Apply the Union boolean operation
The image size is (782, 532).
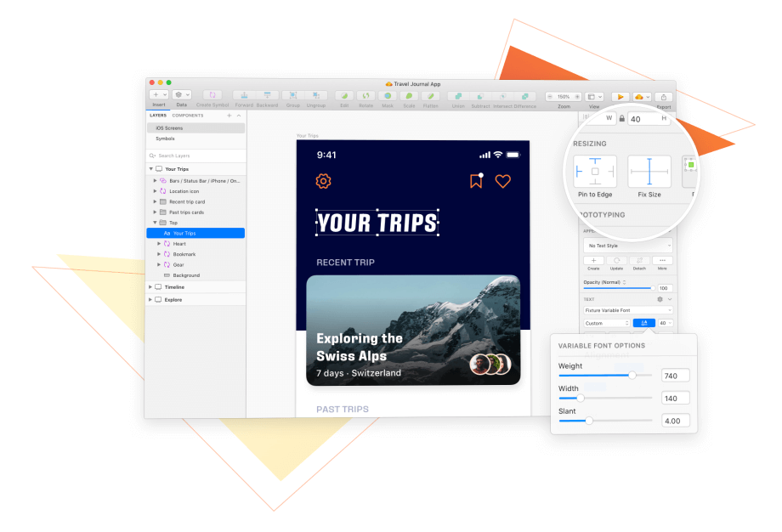coord(458,96)
